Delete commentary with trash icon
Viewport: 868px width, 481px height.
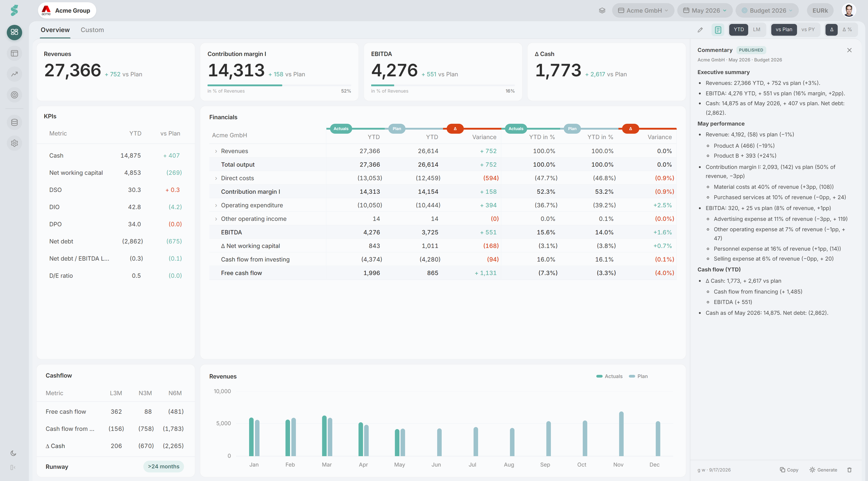849,470
